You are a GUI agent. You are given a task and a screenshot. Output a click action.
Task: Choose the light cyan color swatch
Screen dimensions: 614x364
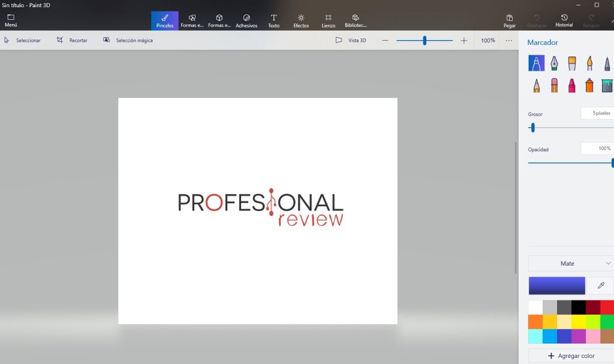535,336
